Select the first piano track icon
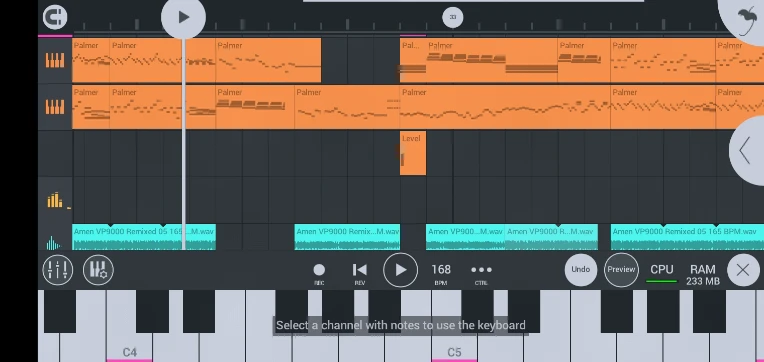This screenshot has width=764, height=362. (55, 60)
